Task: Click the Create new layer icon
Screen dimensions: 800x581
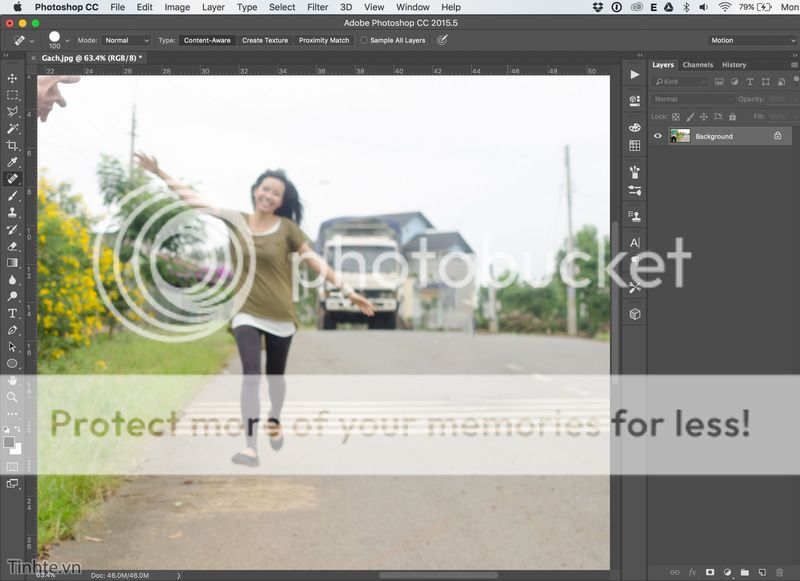Action: (762, 572)
